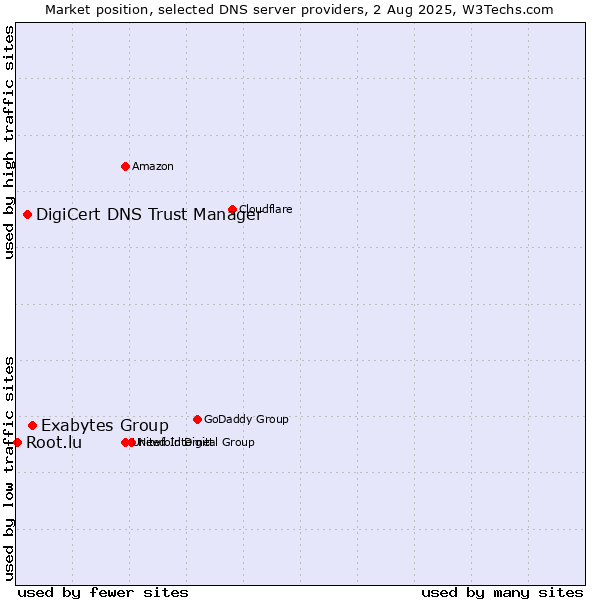Select the DigiCert DNS Trust Manager marker
The height and width of the screenshot is (600, 600).
(27, 214)
